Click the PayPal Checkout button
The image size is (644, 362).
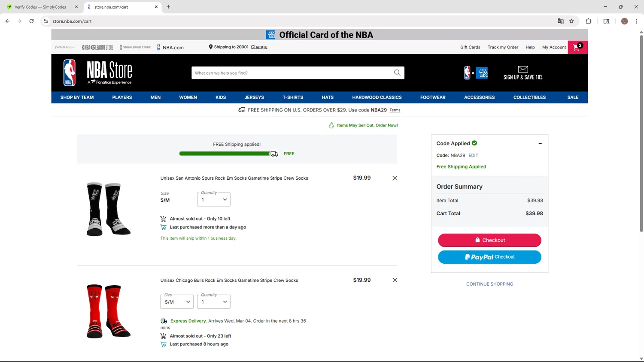click(489, 257)
